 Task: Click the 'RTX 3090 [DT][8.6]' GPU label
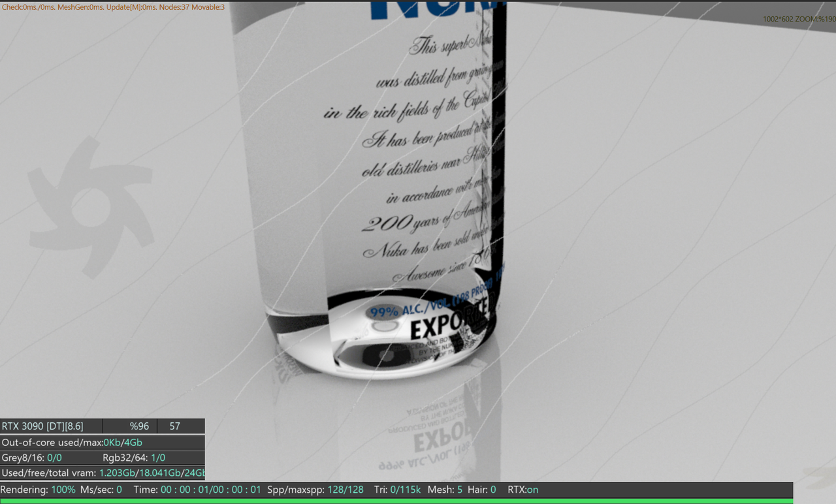coord(42,426)
